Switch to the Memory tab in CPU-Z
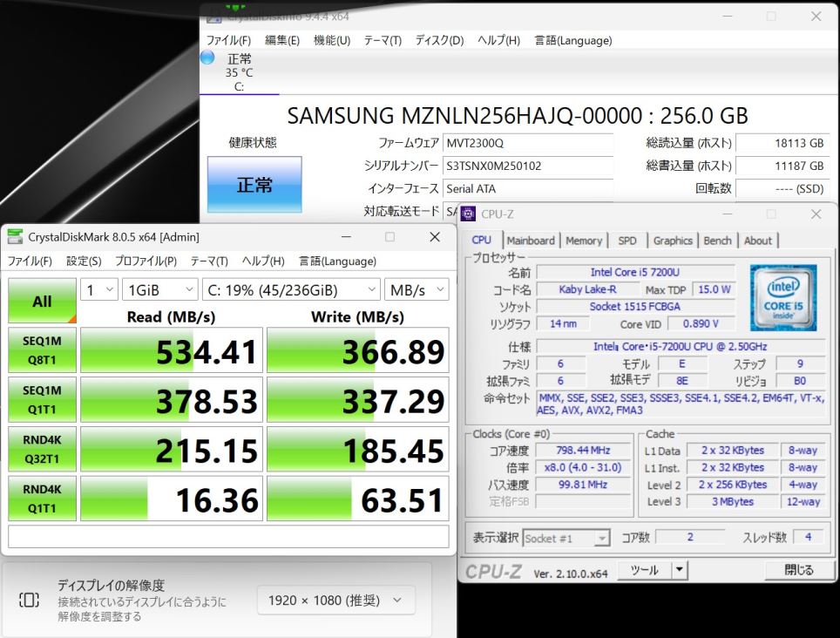The height and width of the screenshot is (638, 840). tap(584, 241)
